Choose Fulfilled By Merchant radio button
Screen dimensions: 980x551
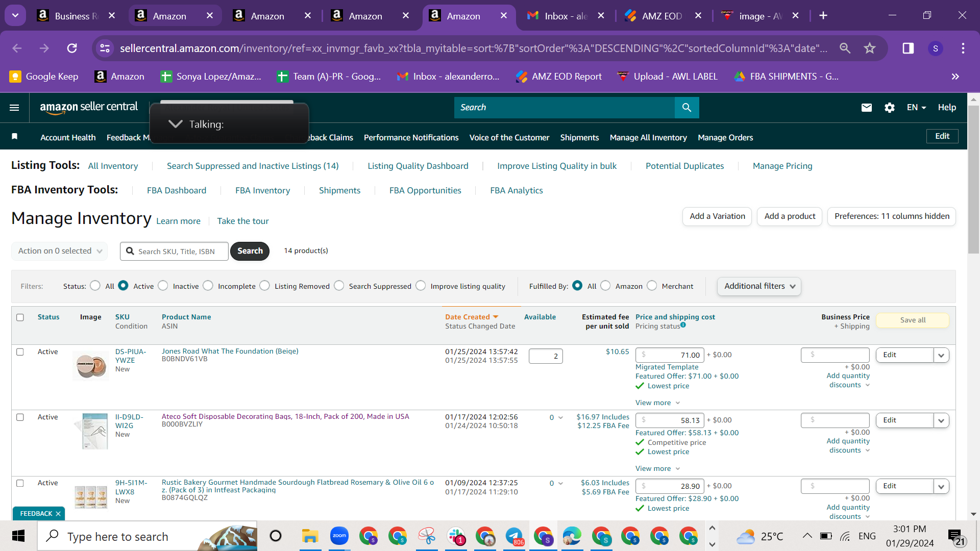652,286
